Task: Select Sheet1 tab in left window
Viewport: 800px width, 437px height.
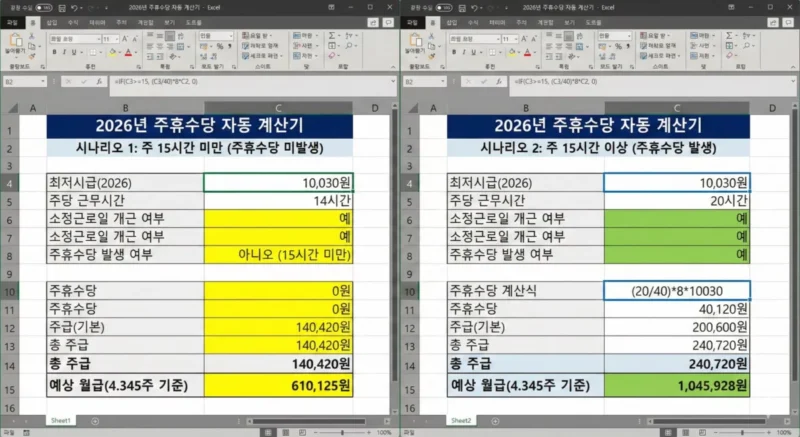Action: [60, 421]
